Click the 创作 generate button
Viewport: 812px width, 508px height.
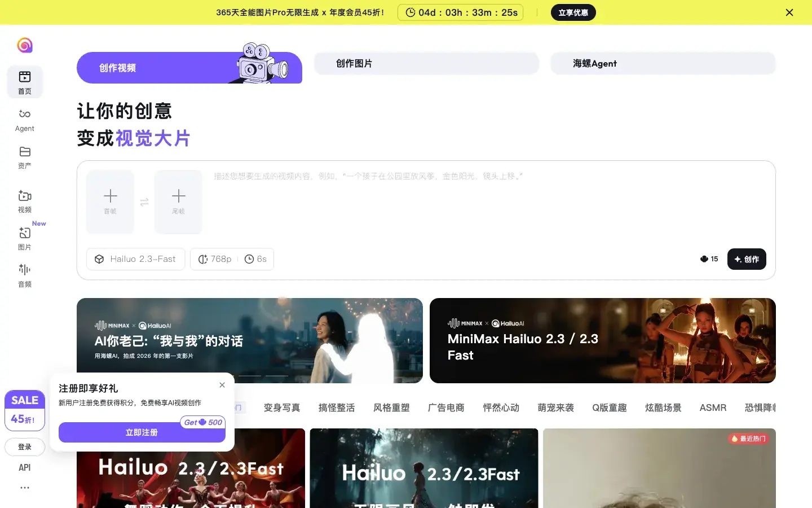click(747, 259)
